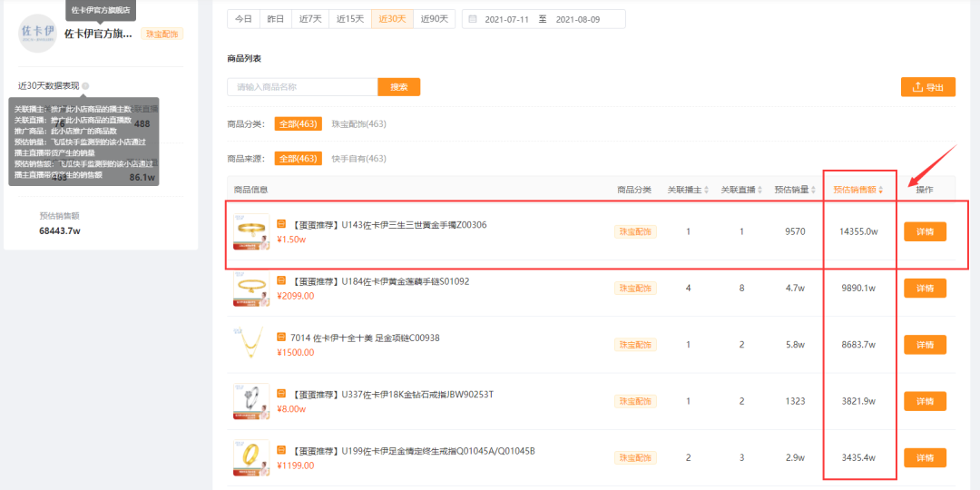Open thumbnail of U184 黄金莲藕手链 product
Viewport: 980px width, 490px height.
[251, 289]
